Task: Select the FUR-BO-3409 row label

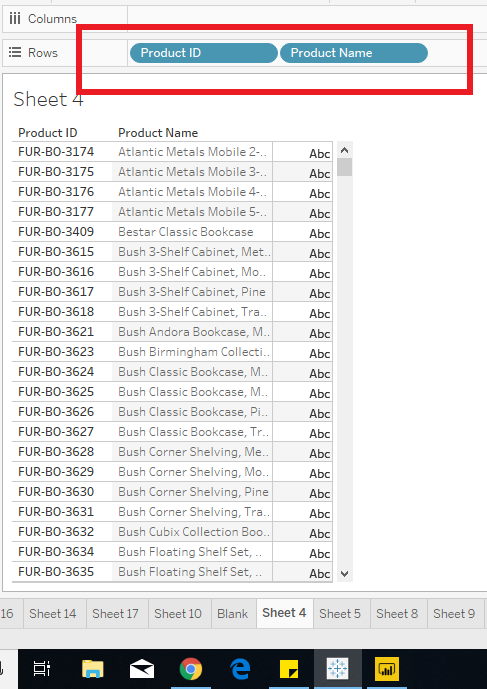Action: 56,232
